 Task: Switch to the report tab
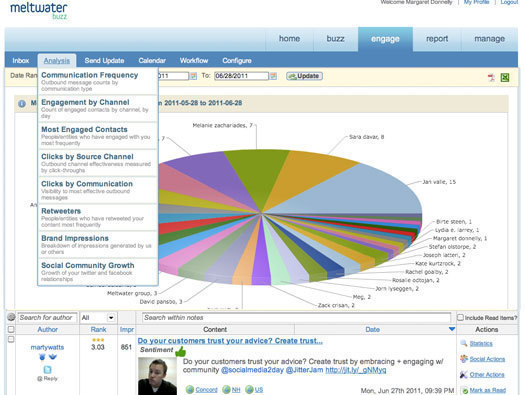pyautogui.click(x=437, y=39)
